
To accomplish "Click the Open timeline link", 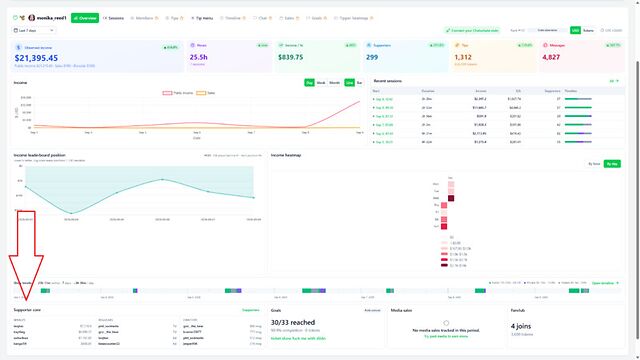I will (605, 283).
